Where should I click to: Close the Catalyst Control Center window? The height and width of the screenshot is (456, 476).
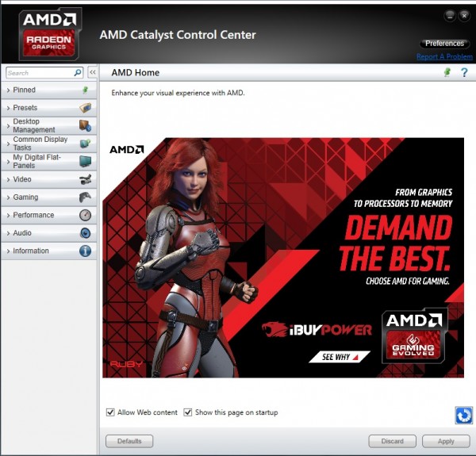464,16
